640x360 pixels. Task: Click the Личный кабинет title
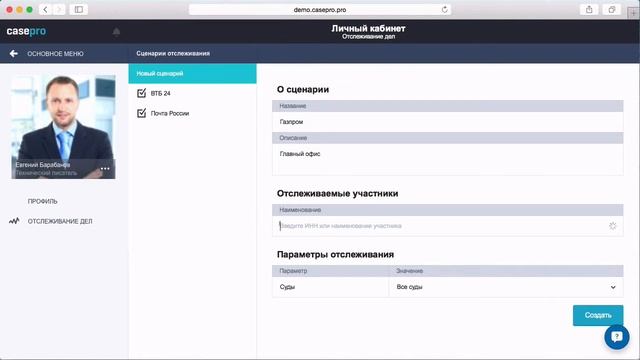coord(368,29)
